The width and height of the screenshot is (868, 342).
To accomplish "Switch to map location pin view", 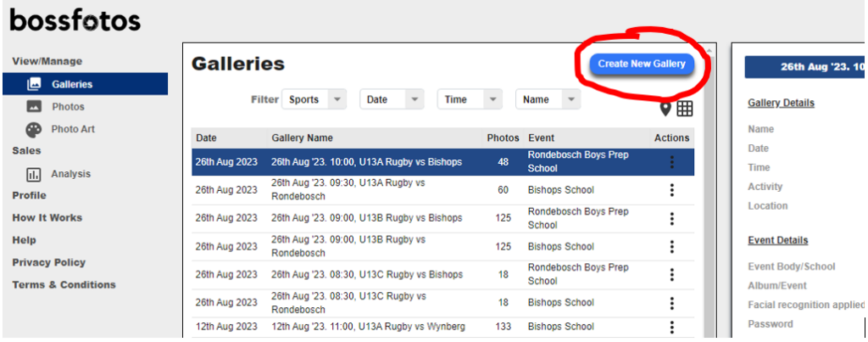I will click(665, 109).
